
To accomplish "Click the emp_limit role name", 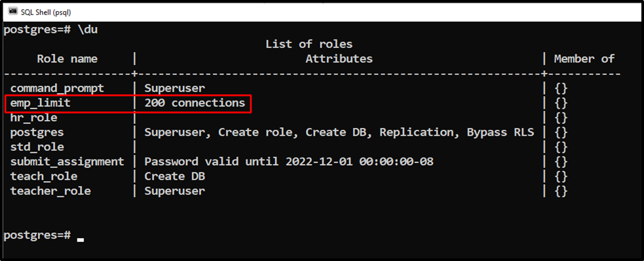I will pyautogui.click(x=40, y=103).
